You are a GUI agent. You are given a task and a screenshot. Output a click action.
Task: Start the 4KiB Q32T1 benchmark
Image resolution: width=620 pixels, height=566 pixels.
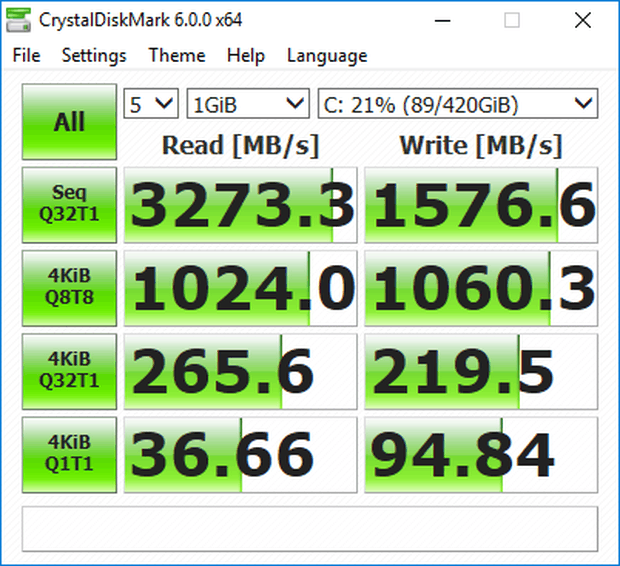(69, 372)
